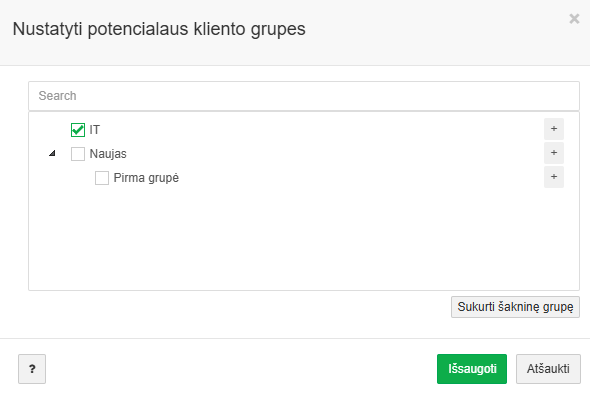This screenshot has width=590, height=395.
Task: Select the Naujas tree item label
Action: 108,154
